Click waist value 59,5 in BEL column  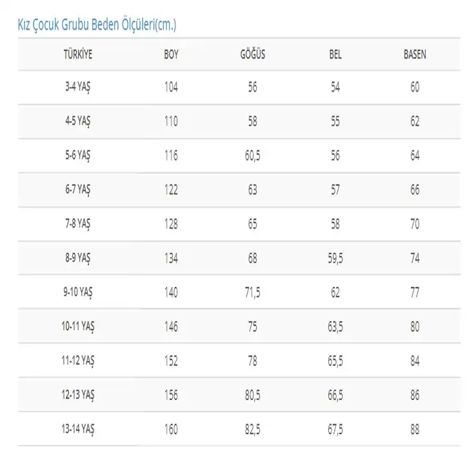click(x=335, y=258)
